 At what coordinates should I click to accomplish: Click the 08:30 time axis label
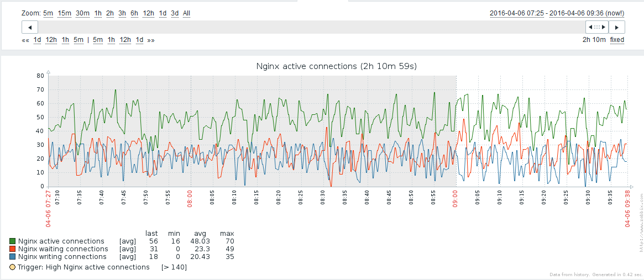pyautogui.click(x=323, y=198)
